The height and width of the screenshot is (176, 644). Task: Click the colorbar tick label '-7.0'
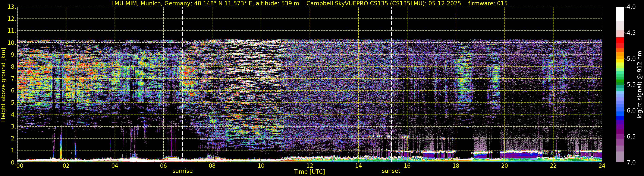630,163
